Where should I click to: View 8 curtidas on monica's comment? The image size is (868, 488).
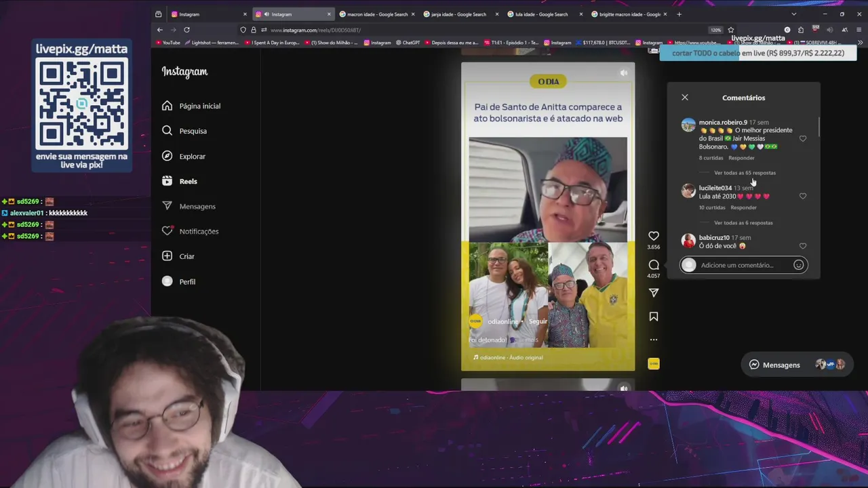[x=711, y=158]
